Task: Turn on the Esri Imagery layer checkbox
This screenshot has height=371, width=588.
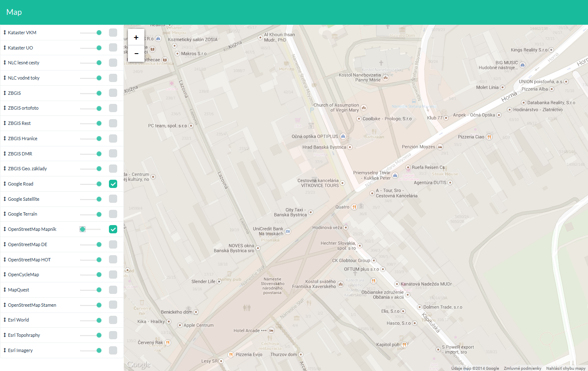Action: point(113,350)
